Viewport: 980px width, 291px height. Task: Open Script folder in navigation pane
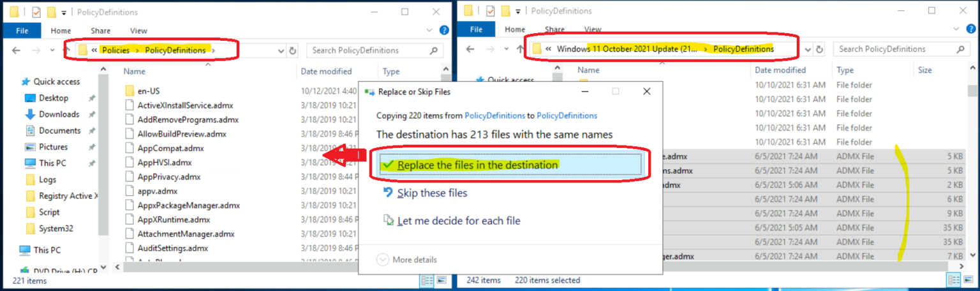tap(49, 212)
